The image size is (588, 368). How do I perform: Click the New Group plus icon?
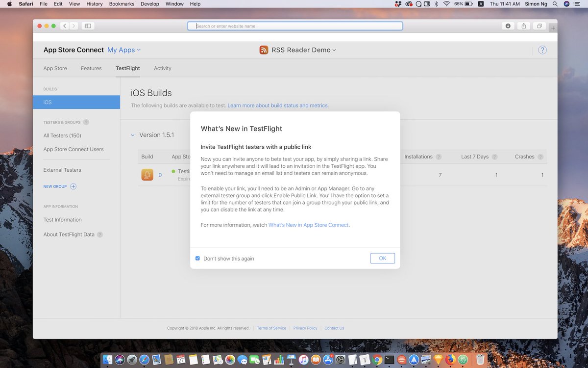pos(73,186)
